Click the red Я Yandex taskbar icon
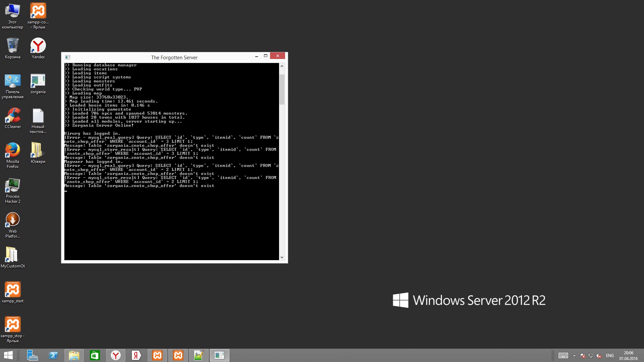The height and width of the screenshot is (362, 644). tap(136, 355)
